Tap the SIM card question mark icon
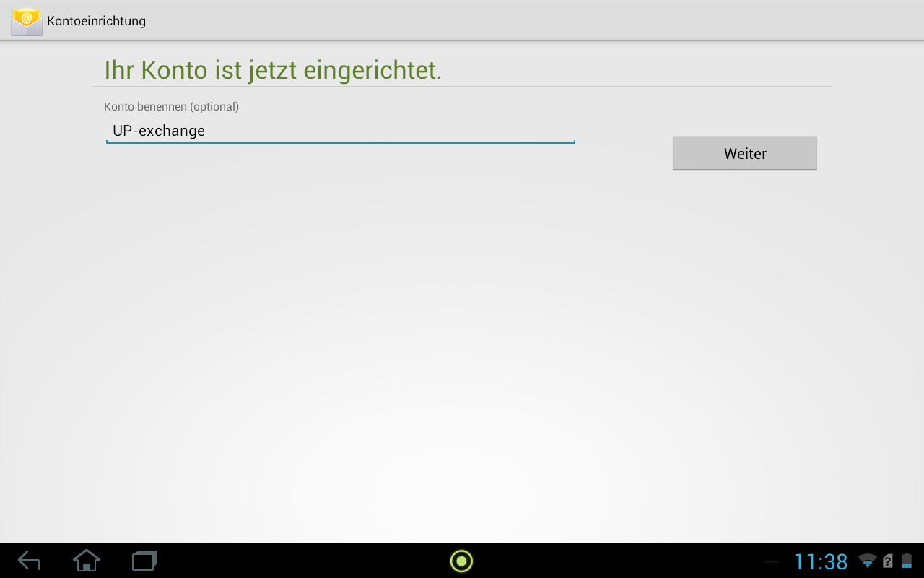 (888, 561)
